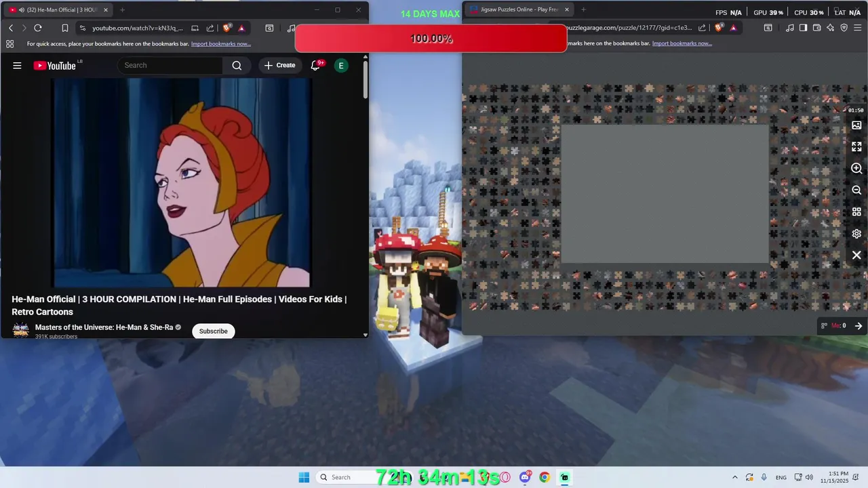The height and width of the screenshot is (488, 868).
Task: Click Import bookmarks now in puzzle window
Action: tap(682, 43)
